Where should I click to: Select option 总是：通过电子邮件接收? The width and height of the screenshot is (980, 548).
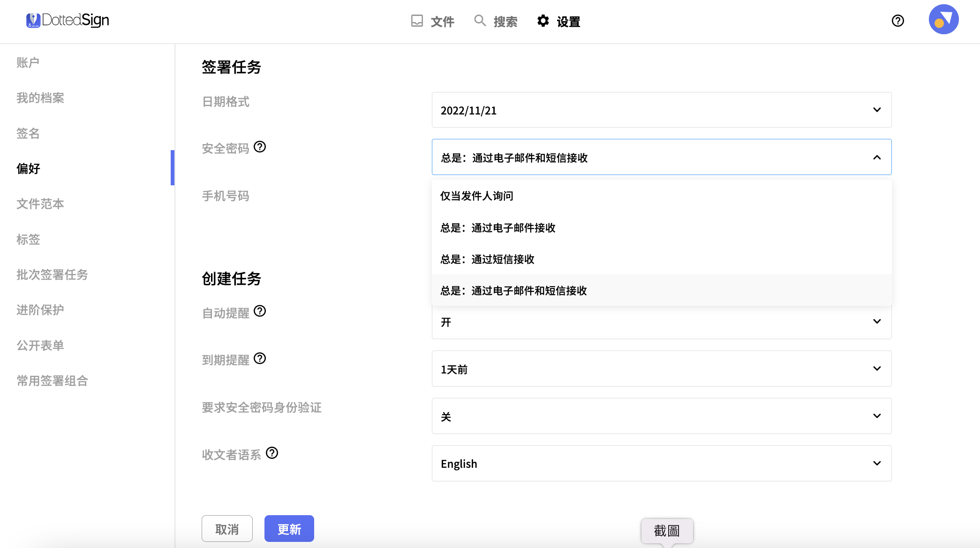point(662,228)
